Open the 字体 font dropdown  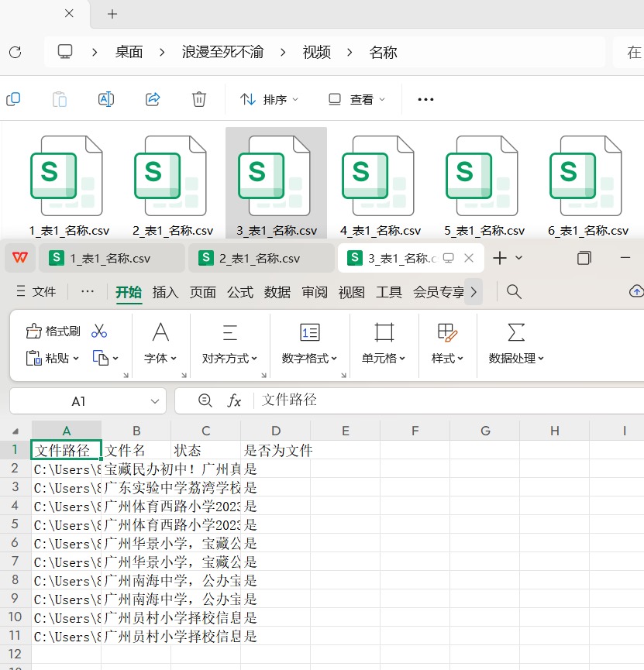(x=160, y=358)
